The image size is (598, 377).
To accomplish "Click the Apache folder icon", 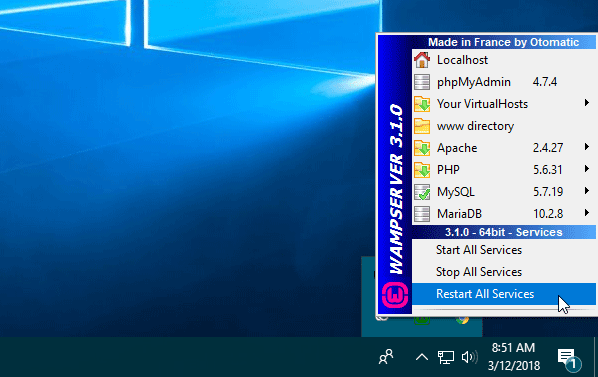I will coord(422,148).
